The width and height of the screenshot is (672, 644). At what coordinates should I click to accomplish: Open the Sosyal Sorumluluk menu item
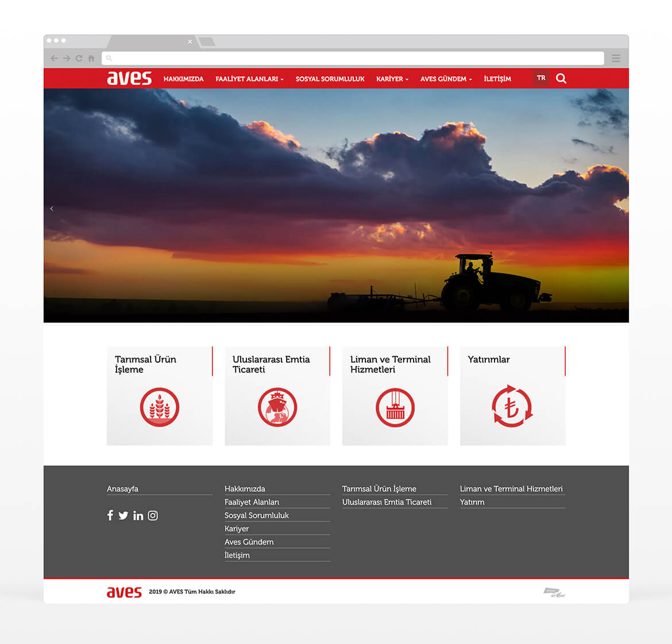click(x=330, y=79)
